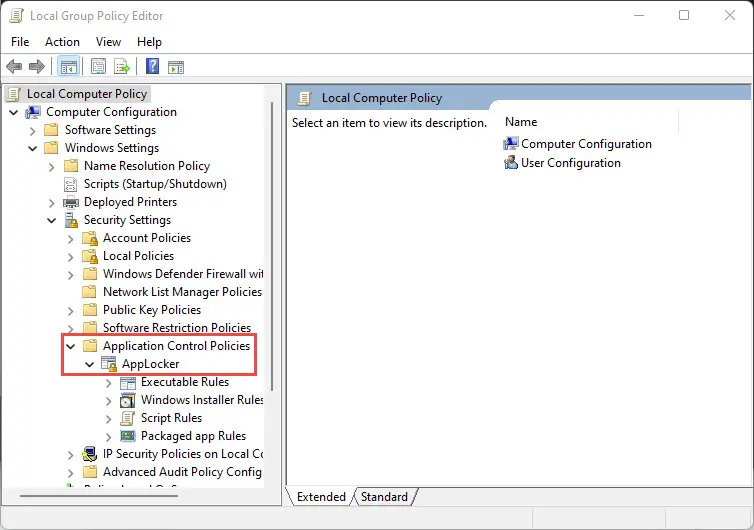Click the Properties toolbar icon
Image resolution: width=754 pixels, height=530 pixels.
tap(98, 67)
